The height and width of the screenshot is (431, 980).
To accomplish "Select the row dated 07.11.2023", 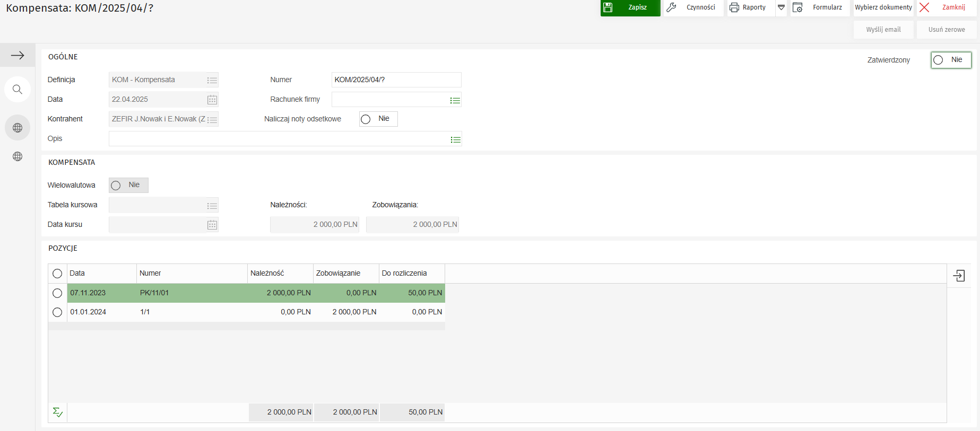I will click(57, 293).
